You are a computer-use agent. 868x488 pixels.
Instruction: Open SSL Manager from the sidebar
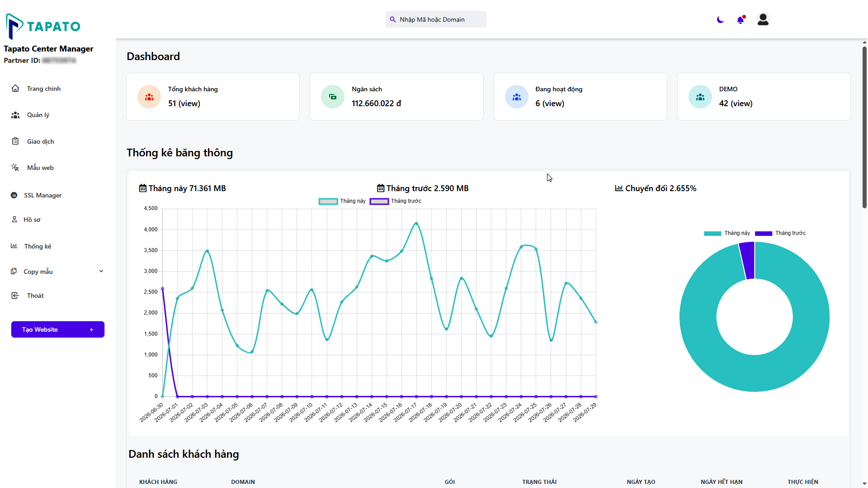pos(42,195)
